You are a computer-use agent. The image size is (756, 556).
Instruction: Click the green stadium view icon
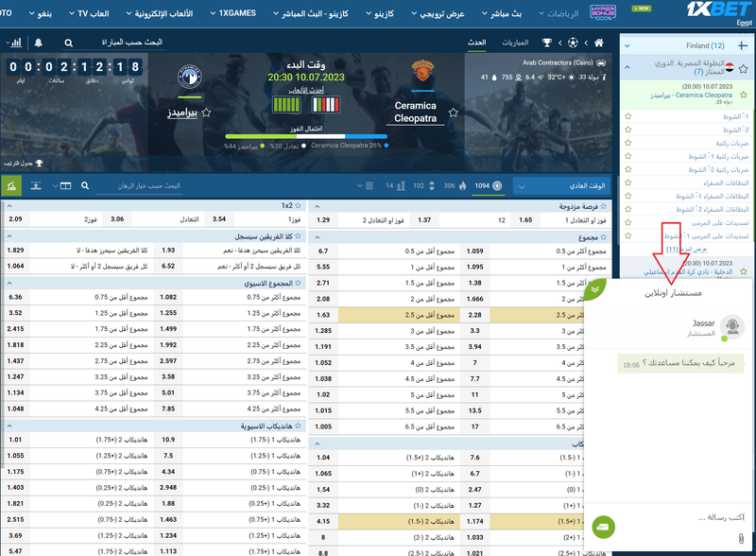pos(11,186)
